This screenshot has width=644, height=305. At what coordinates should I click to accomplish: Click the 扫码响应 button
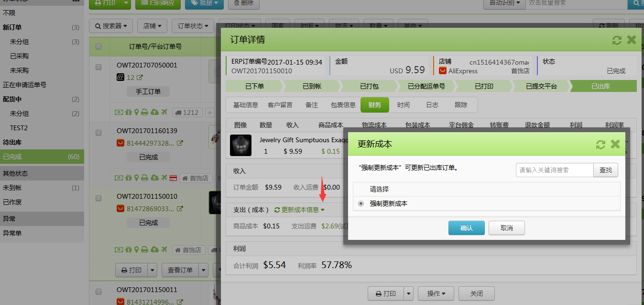point(158,3)
